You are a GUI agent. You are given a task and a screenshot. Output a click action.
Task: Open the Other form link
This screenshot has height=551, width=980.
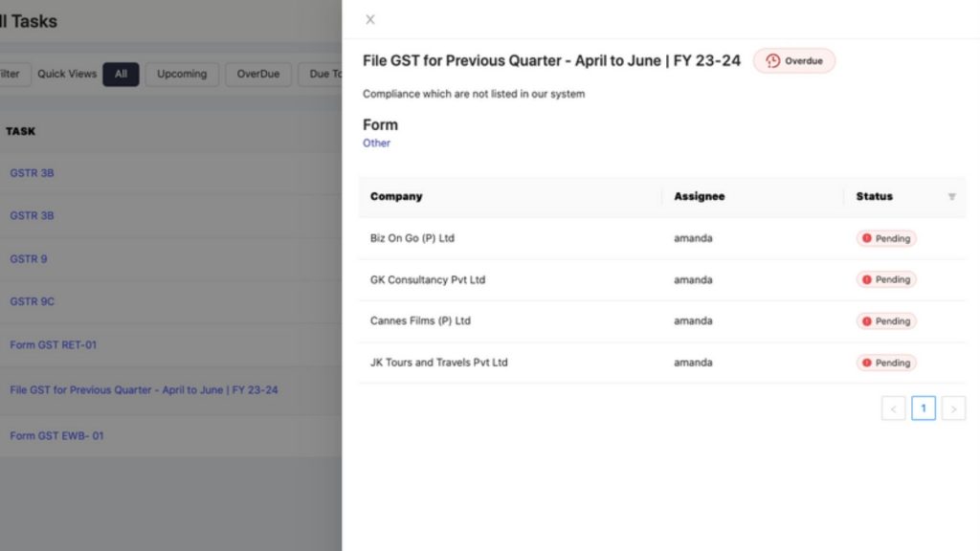point(376,143)
